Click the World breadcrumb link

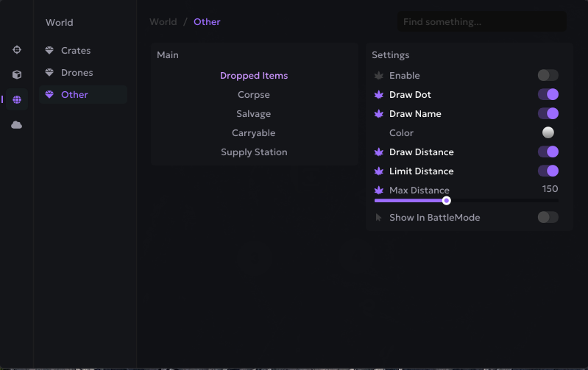pyautogui.click(x=163, y=22)
